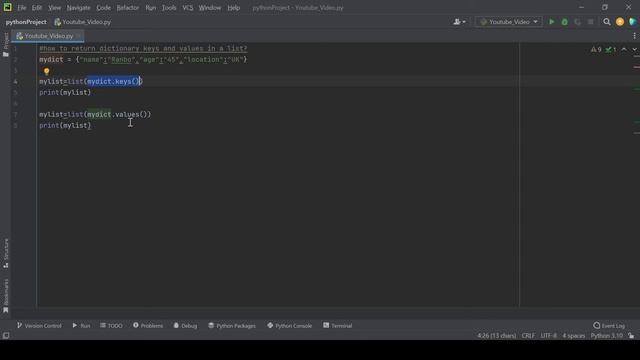The width and height of the screenshot is (640, 360).
Task: Open the Code menu
Action: [103, 8]
